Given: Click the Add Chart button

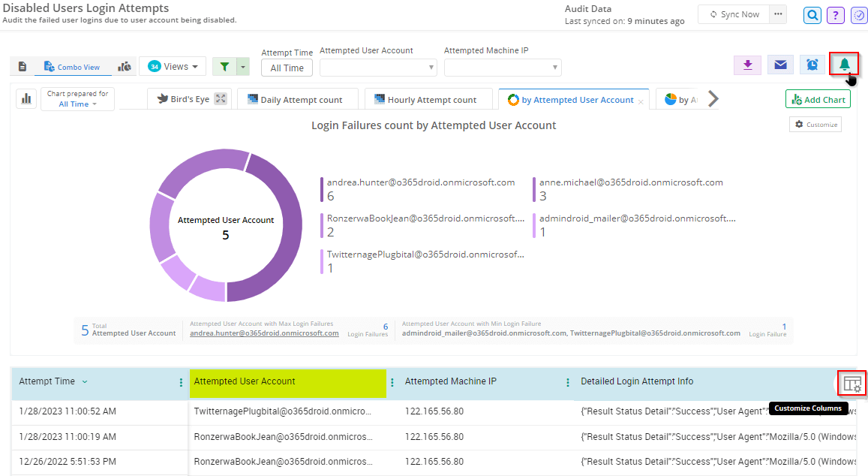Looking at the screenshot, I should coord(817,100).
